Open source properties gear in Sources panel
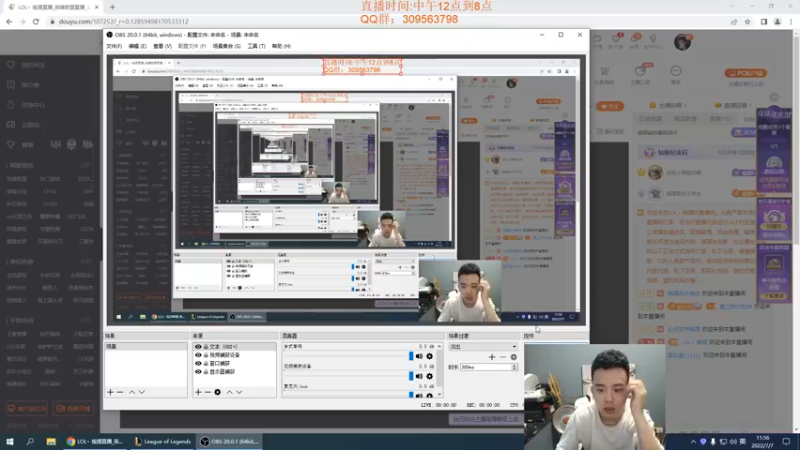Viewport: 800px width, 450px height. click(x=217, y=392)
